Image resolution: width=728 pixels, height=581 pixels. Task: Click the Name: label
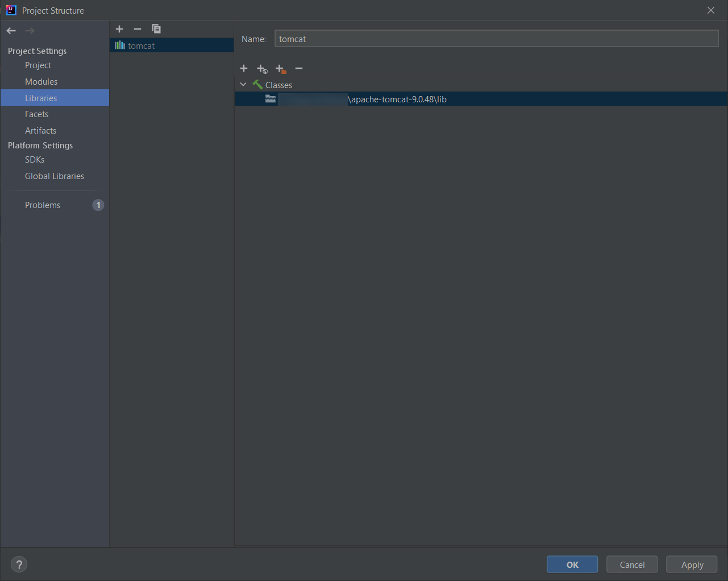tap(253, 39)
